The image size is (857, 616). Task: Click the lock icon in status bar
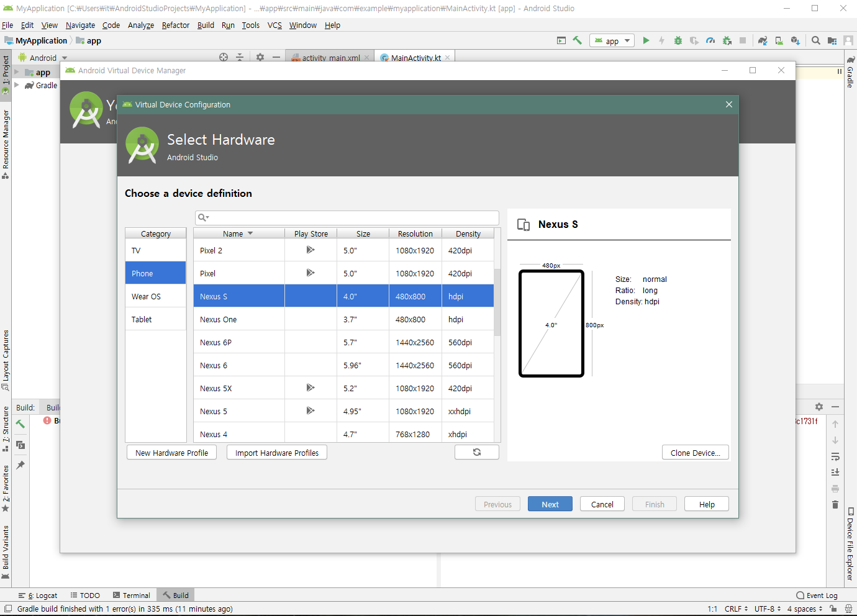click(833, 609)
